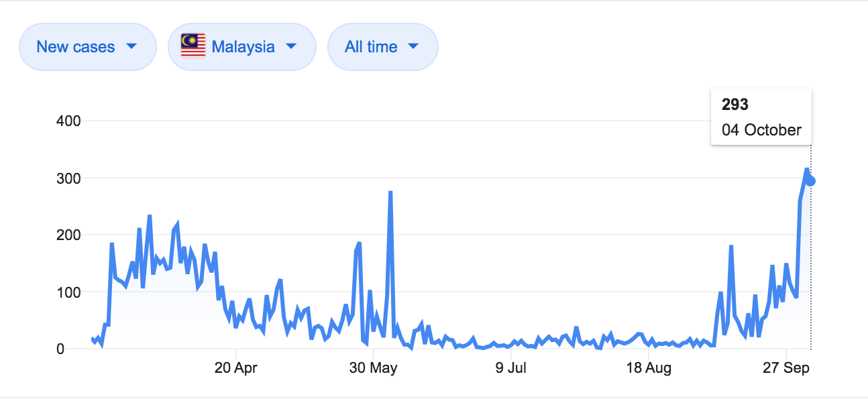Click the 300 y-axis label

coord(69,178)
